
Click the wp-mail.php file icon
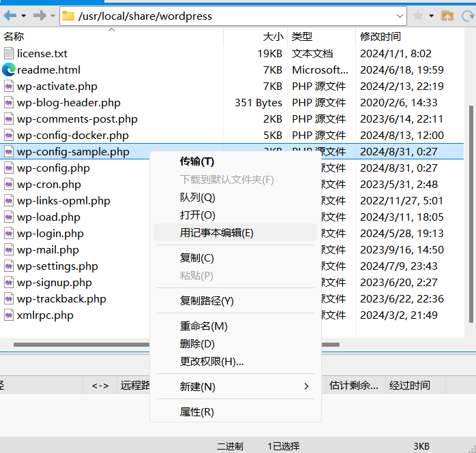click(9, 250)
